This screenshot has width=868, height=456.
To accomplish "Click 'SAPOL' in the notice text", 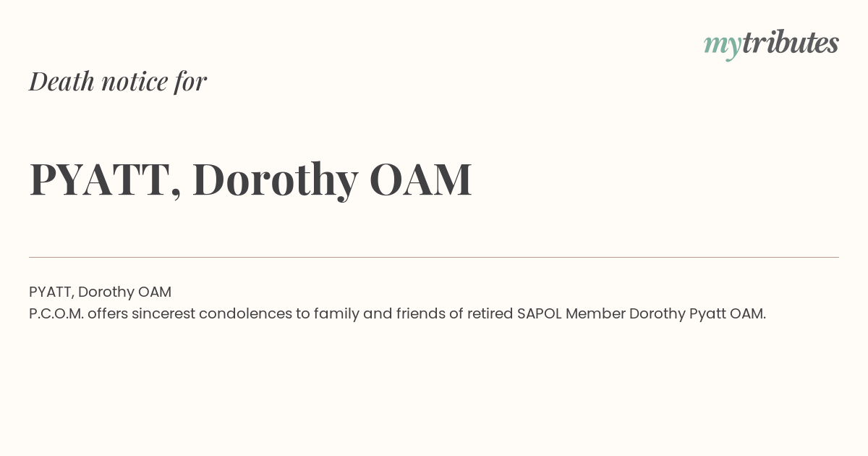I will pyautogui.click(x=540, y=313).
